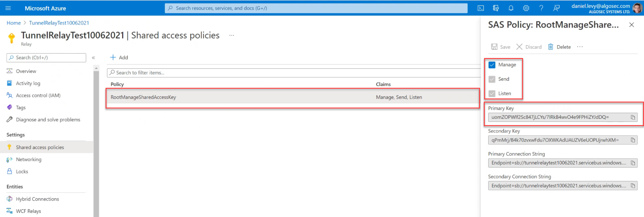The width and height of the screenshot is (644, 217).
Task: Open portal settings gear icon
Action: [526, 8]
